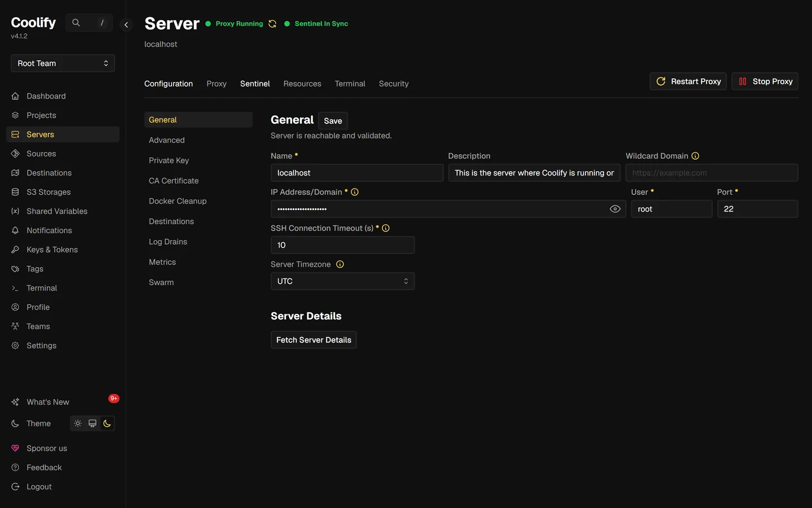Open Shared Variables from its icon
This screenshot has height=508, width=812.
(15, 211)
